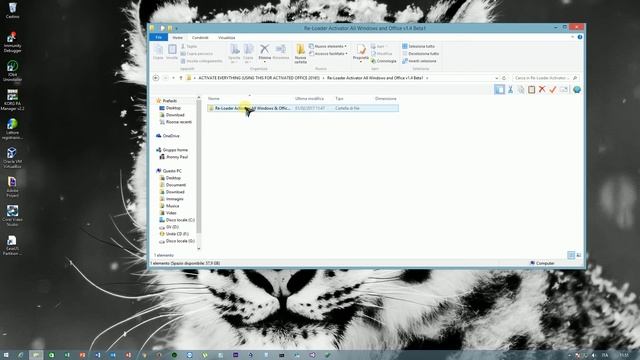Open Oracle VM VirtualBox desktop icon
The image size is (640, 360).
point(12,158)
